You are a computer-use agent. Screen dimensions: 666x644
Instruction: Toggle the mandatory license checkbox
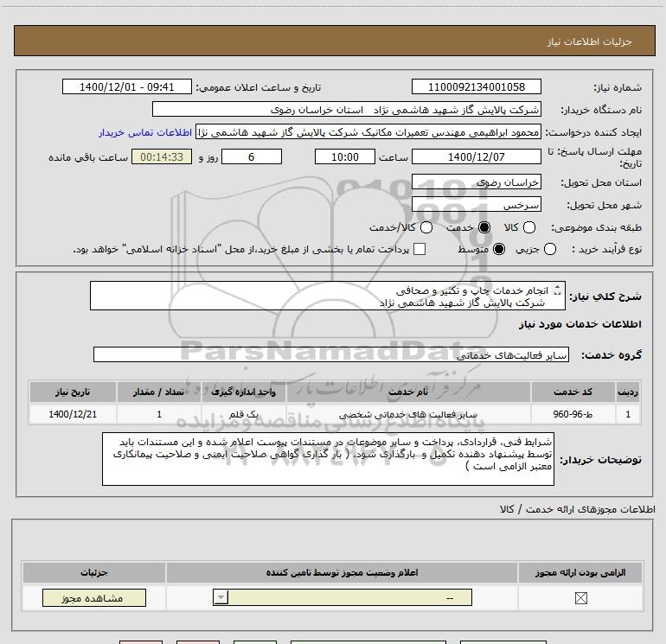point(580,598)
